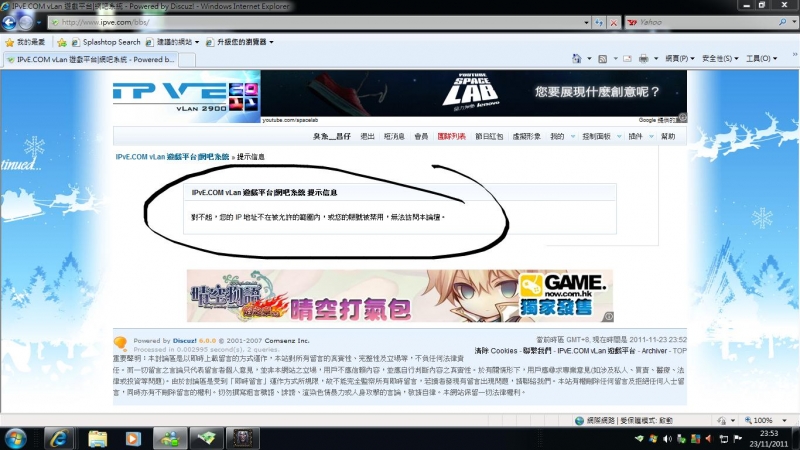Screen dimensions: 800x450
Task: Open the 幫助 help link
Action: [668, 136]
